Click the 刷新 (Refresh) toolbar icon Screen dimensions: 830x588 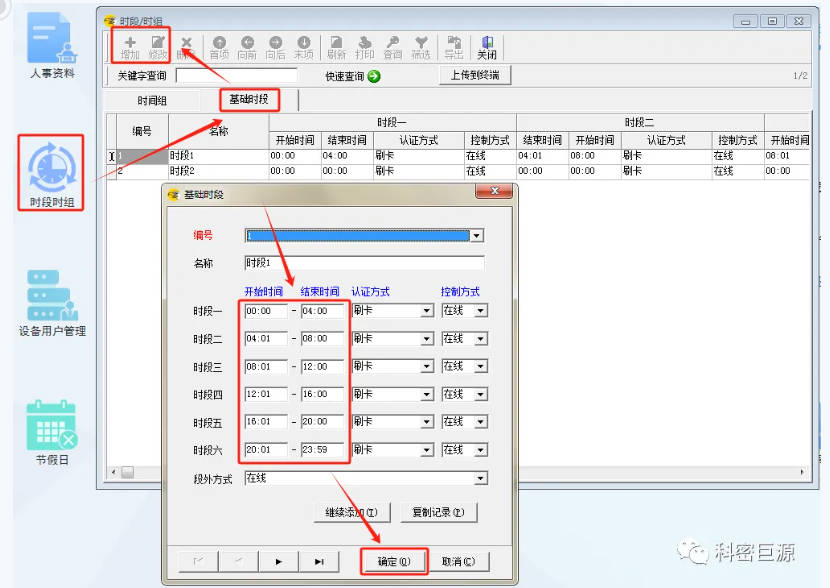coord(336,47)
